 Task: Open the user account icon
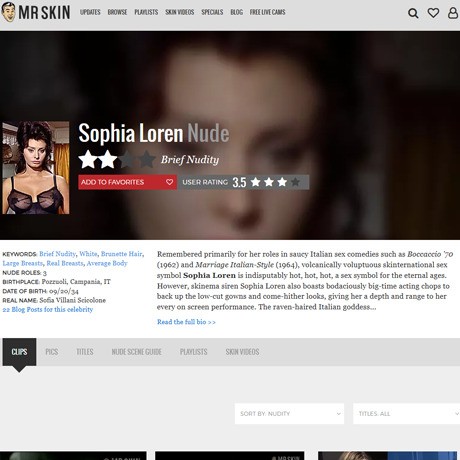click(453, 13)
